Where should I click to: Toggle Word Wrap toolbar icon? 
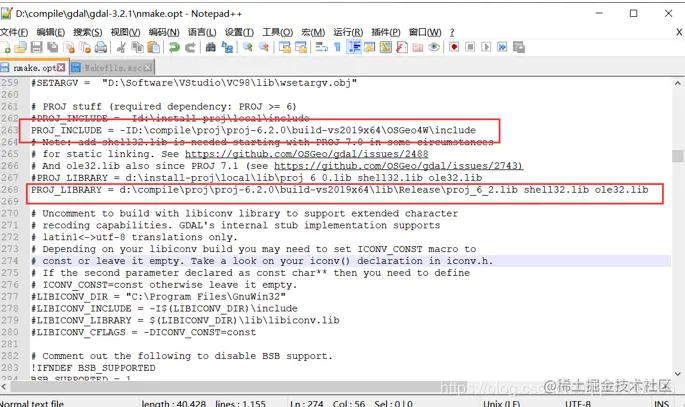pyautogui.click(x=322, y=47)
